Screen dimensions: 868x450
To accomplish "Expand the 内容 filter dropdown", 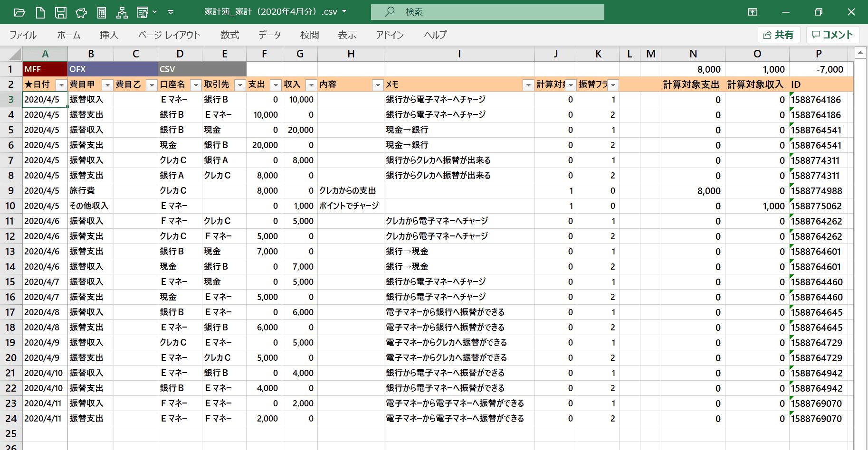I will pos(378,85).
